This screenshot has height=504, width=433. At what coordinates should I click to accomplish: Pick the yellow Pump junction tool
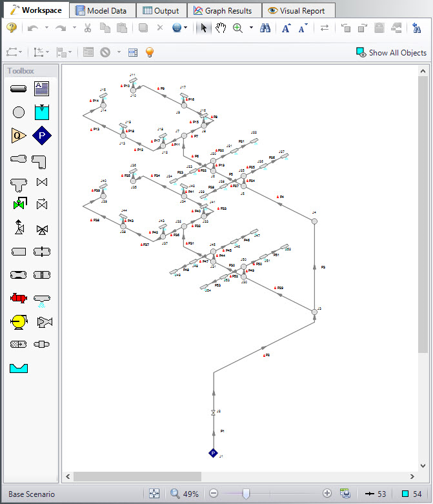tap(19, 321)
